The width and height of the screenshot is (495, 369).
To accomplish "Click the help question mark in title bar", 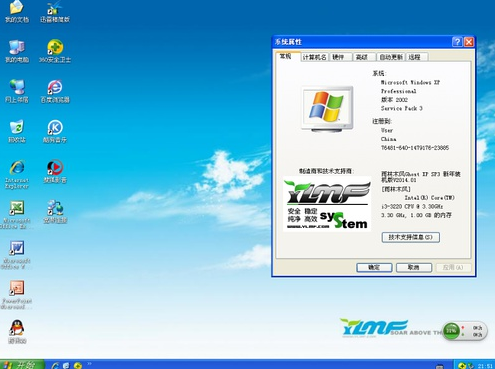I will tap(457, 42).
